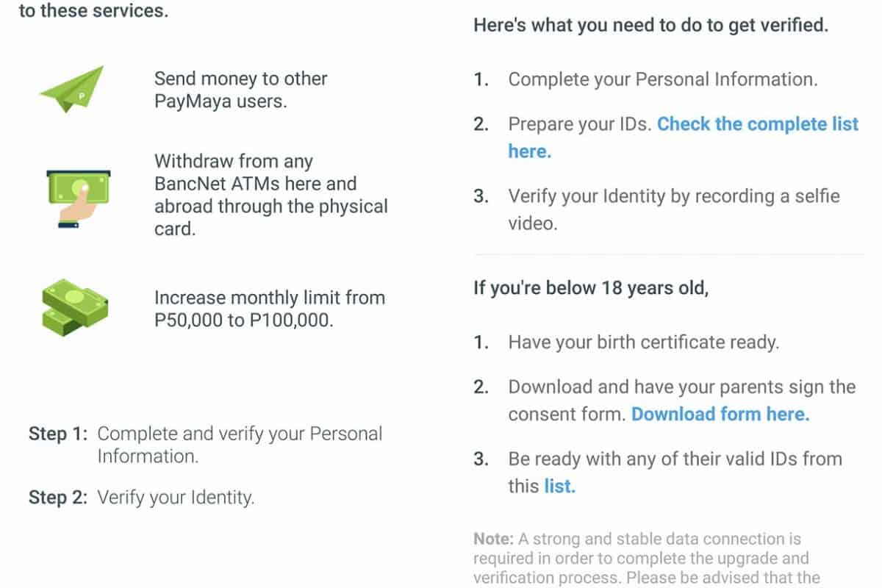Click the 'to these services.' text at top
Screen dimensions: 882x588
click(93, 12)
